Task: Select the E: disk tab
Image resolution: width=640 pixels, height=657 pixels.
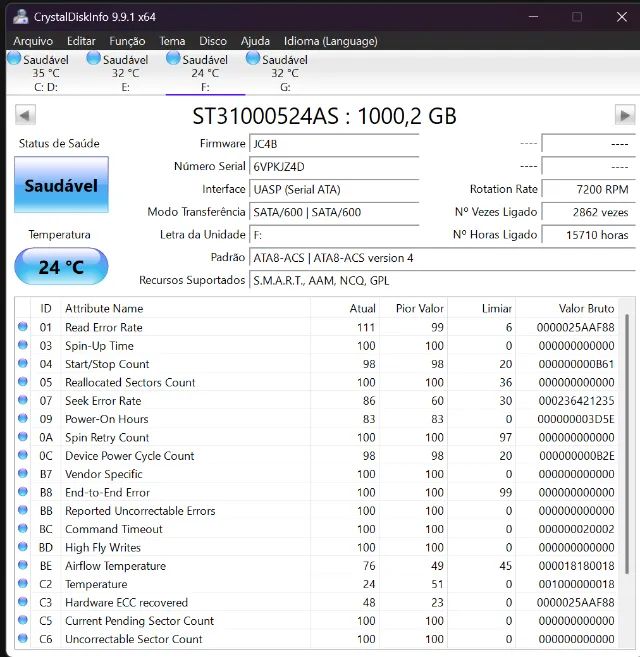Action: coord(125,73)
